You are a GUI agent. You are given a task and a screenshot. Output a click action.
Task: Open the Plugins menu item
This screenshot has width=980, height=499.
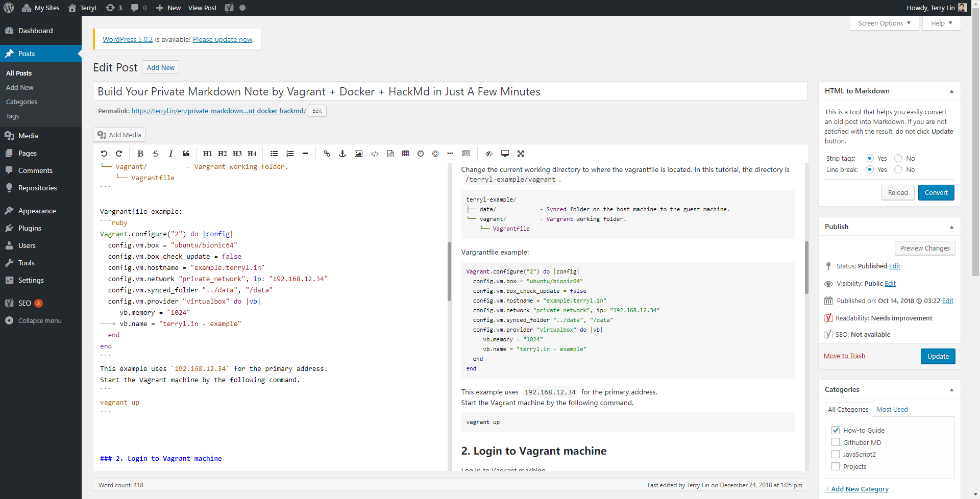(41, 228)
